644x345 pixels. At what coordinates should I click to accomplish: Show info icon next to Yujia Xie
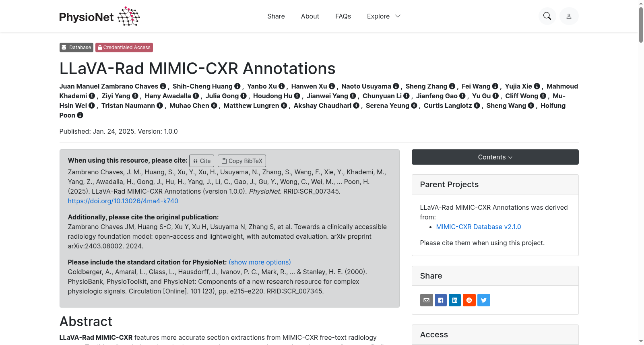point(537,86)
